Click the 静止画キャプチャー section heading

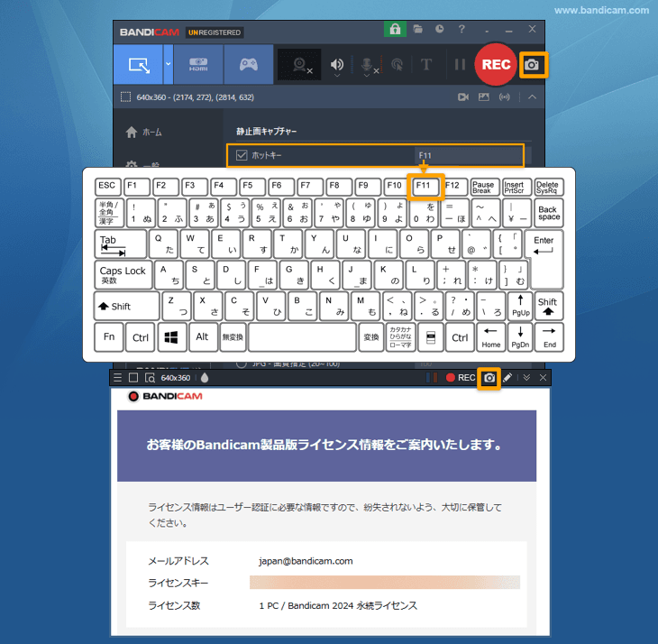click(x=267, y=132)
